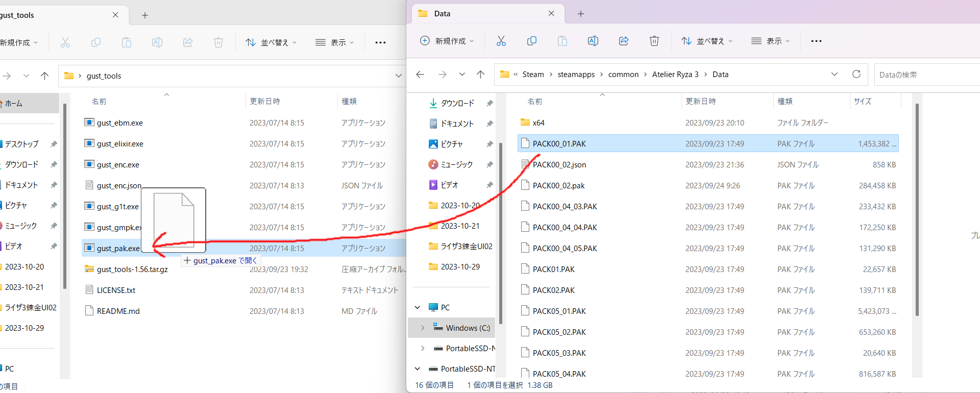Image resolution: width=980 pixels, height=393 pixels.
Task: Open the 表示 view dropdown in Data window
Action: pos(770,41)
